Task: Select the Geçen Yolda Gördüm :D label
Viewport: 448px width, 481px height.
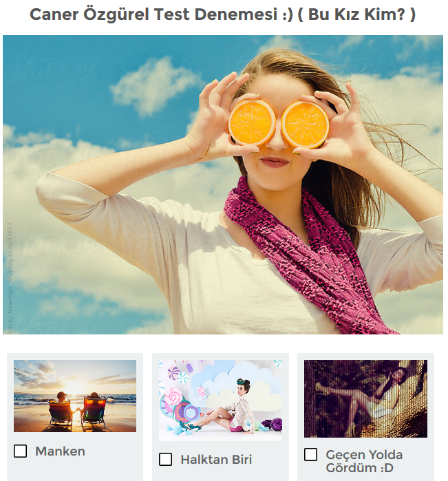Action: pyautogui.click(x=364, y=461)
